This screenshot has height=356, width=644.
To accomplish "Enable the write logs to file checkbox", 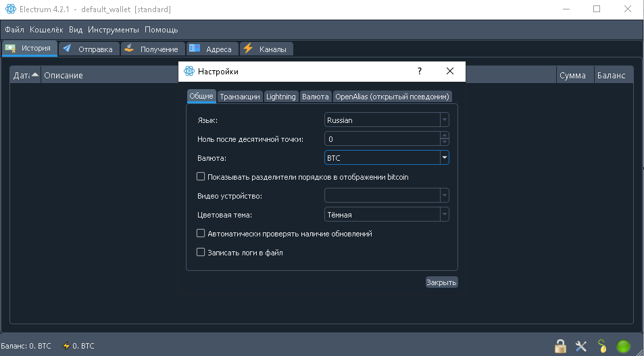I will [201, 253].
